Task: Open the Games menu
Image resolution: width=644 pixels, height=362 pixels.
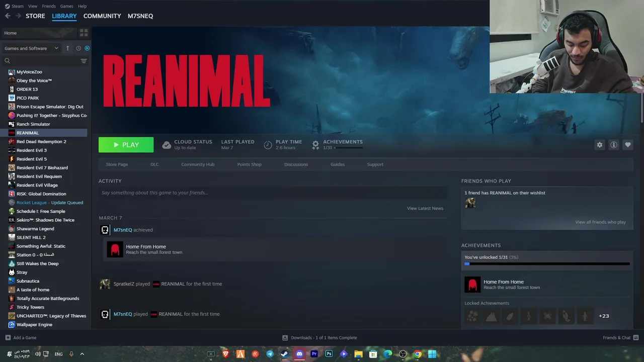Action: [x=66, y=6]
